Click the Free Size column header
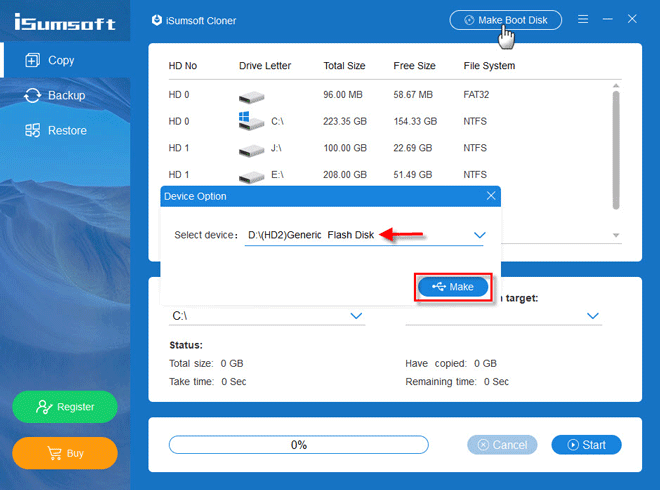 (x=414, y=66)
